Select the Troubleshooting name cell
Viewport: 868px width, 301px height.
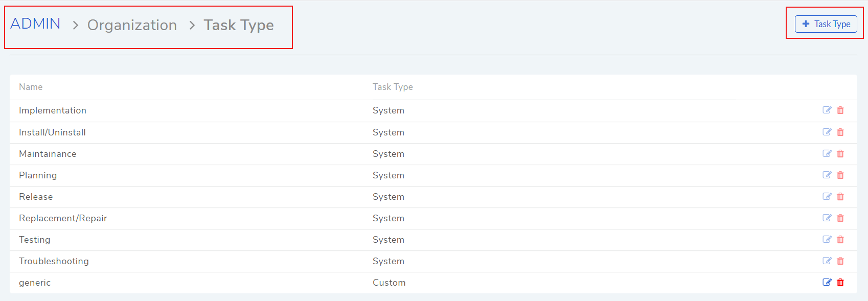(x=54, y=261)
